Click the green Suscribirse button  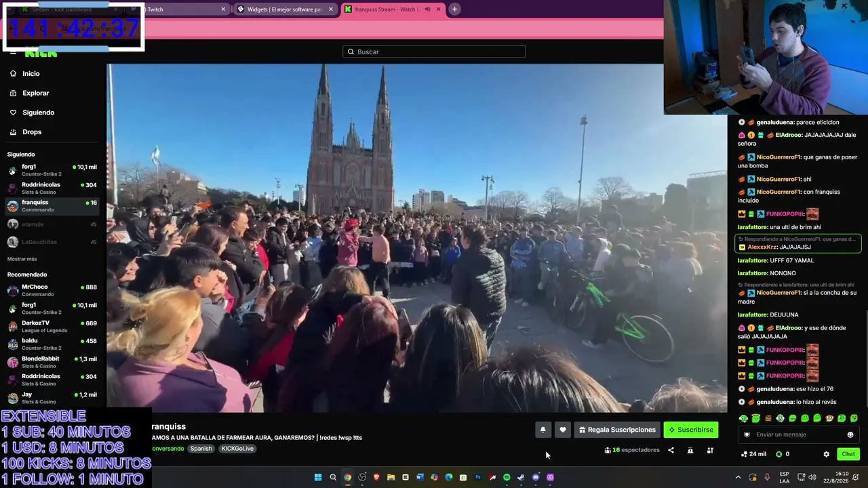pos(690,430)
